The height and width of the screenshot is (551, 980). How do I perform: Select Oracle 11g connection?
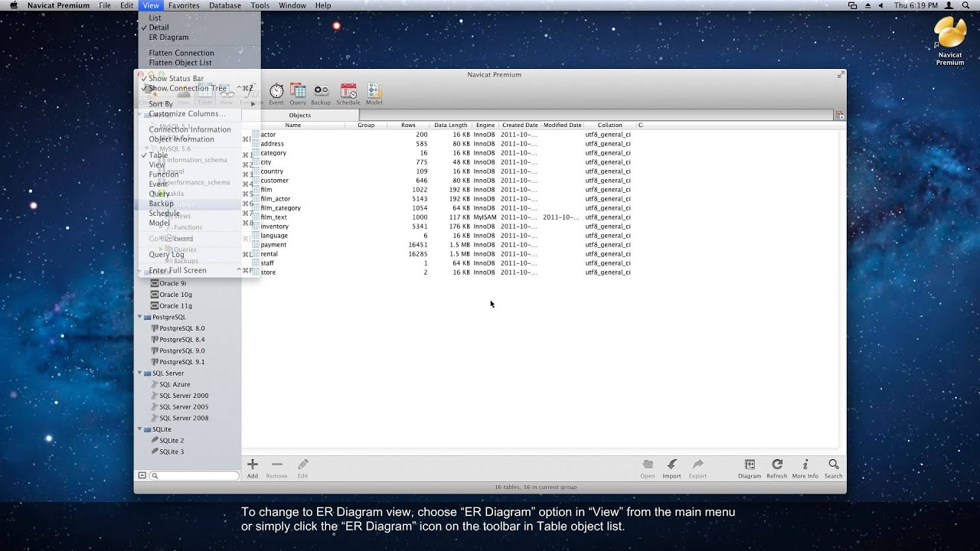tap(175, 306)
